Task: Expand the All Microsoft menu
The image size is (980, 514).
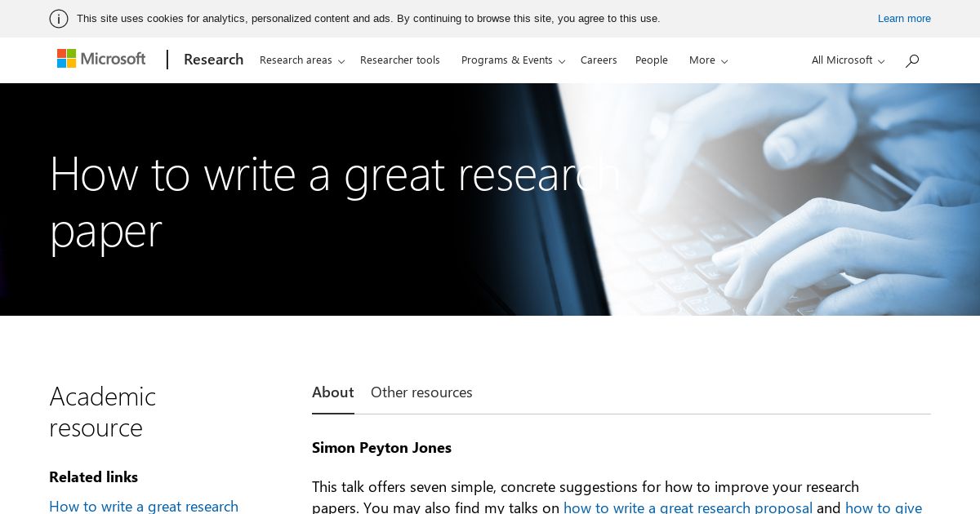Action: (x=848, y=60)
